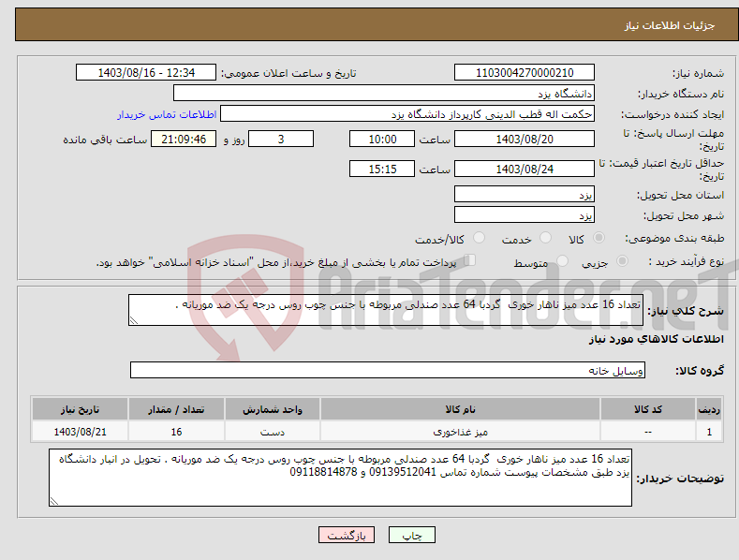The height and width of the screenshot is (560, 739).
Task: Click the شرح کلی نیاز text area
Action: point(386,310)
